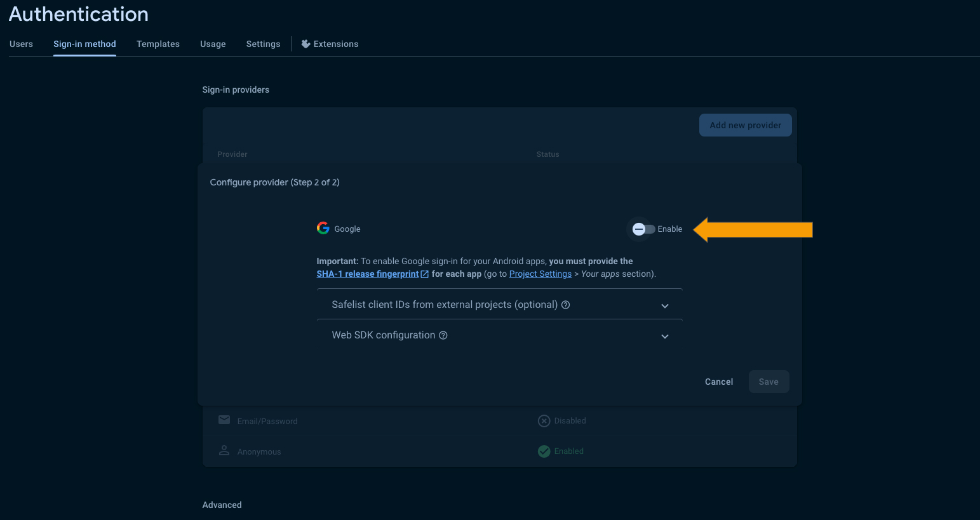Click Configure provider Step 2 heading
Screen dimensions: 980x520
click(x=274, y=182)
